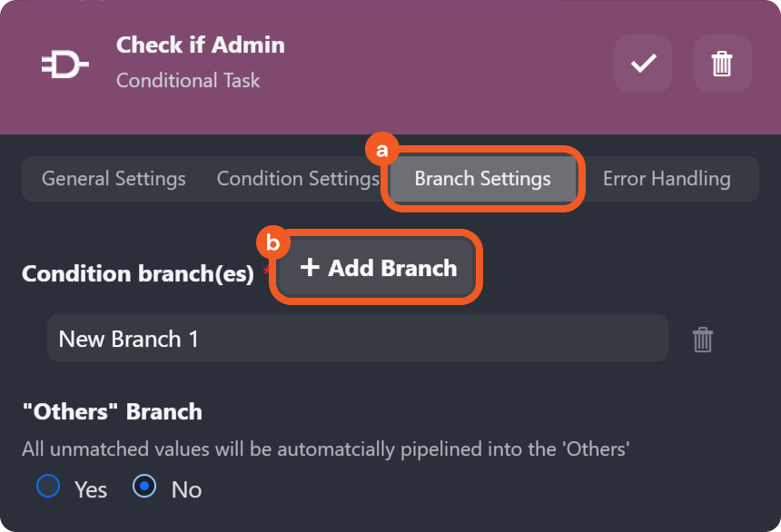Remove New Branch 1 with trash icon
781x532 pixels.
pos(703,340)
